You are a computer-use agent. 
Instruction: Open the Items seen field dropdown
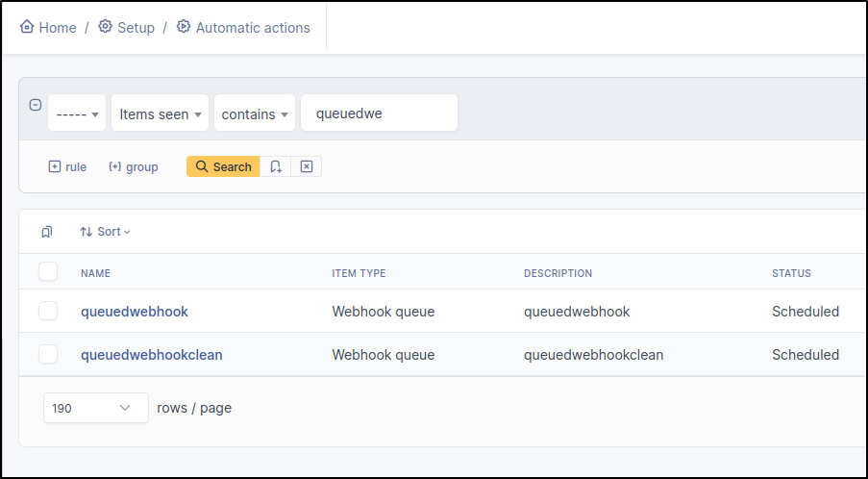(x=160, y=113)
